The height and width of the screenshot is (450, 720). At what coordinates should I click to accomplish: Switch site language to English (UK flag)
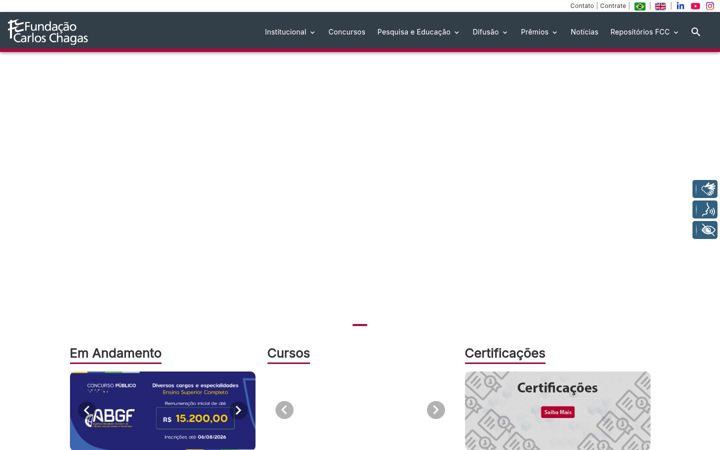[x=660, y=6]
